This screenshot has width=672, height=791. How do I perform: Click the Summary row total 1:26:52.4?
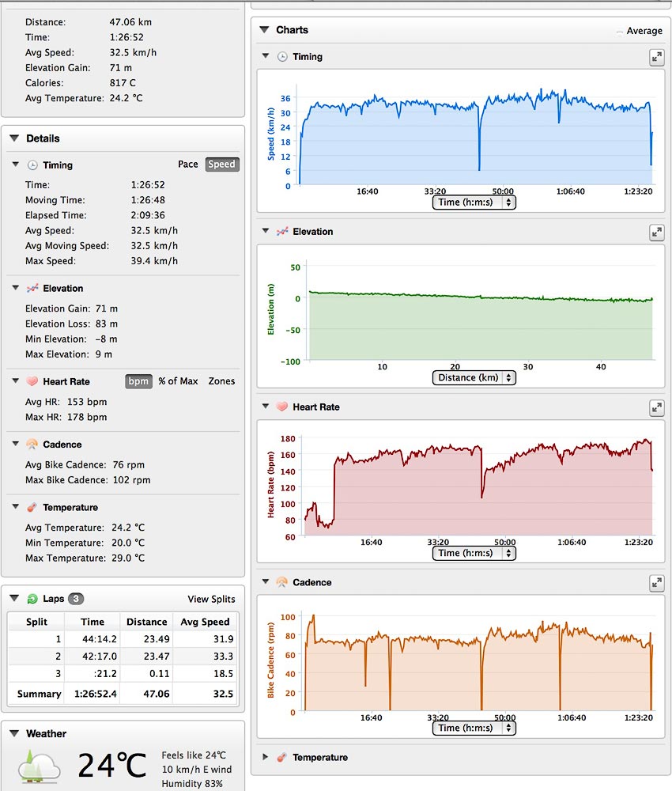coord(96,694)
